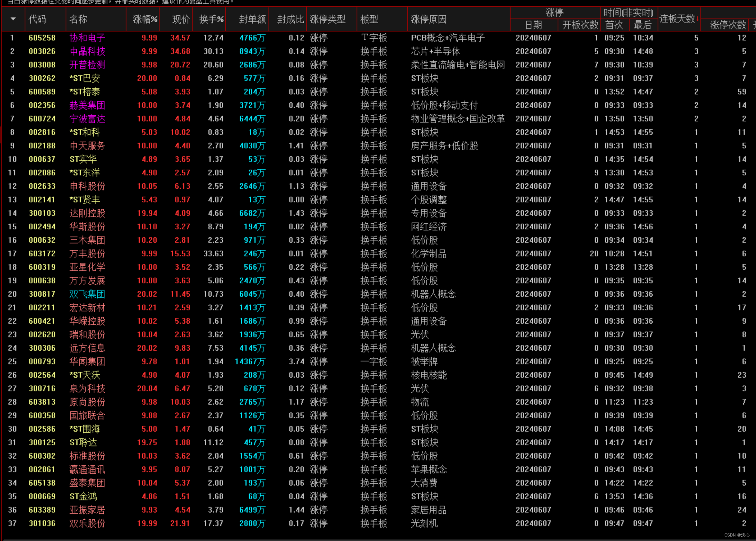
Task: Click the red sort arrow beside 连板天数
Action: pyautogui.click(x=698, y=19)
